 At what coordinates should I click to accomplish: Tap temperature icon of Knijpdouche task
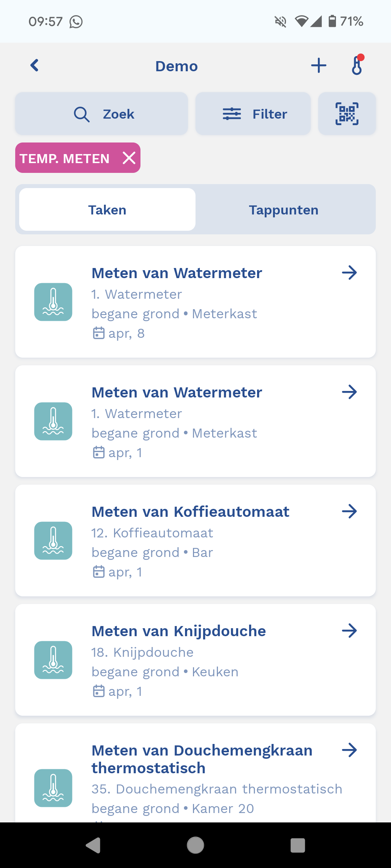pos(53,660)
